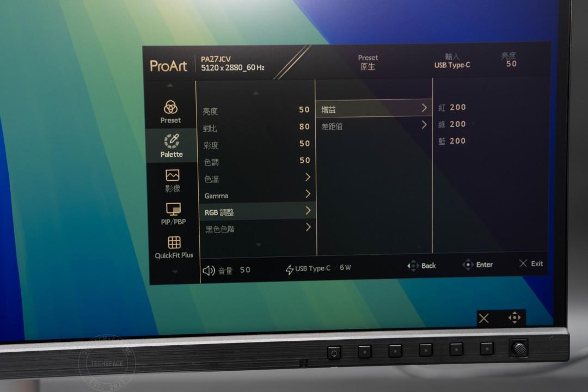Click the Back label

[428, 266]
